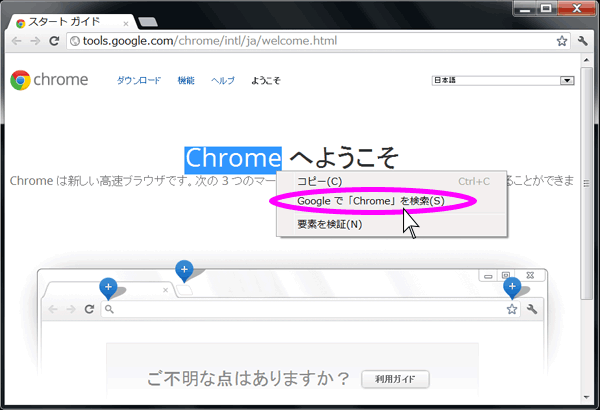
Task: Click the illustrated browser's back arrow
Action: pyautogui.click(x=53, y=309)
